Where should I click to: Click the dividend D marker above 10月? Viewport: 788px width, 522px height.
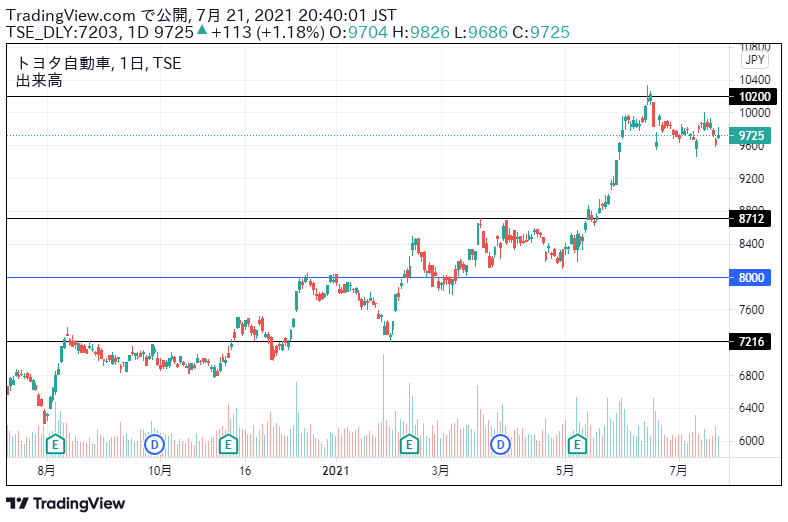click(154, 444)
